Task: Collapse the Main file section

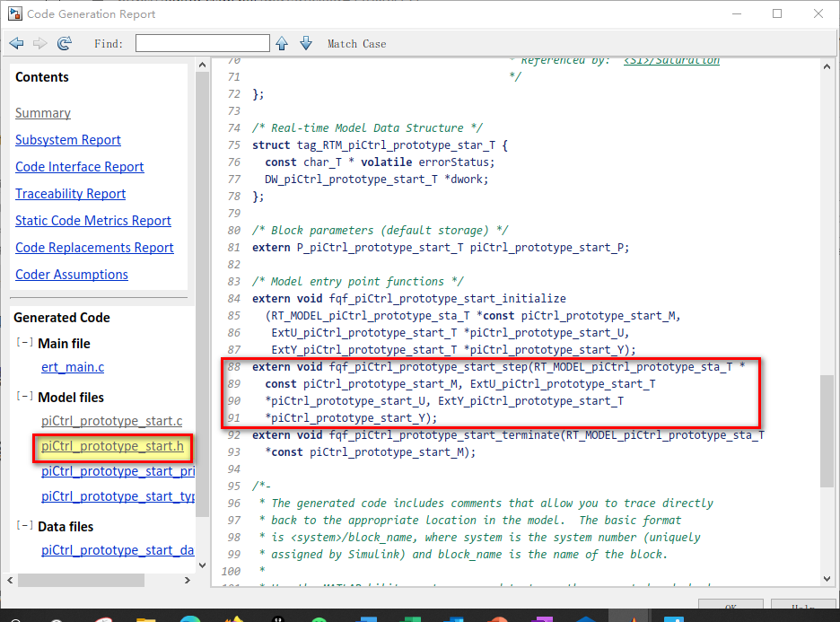Action: [24, 342]
